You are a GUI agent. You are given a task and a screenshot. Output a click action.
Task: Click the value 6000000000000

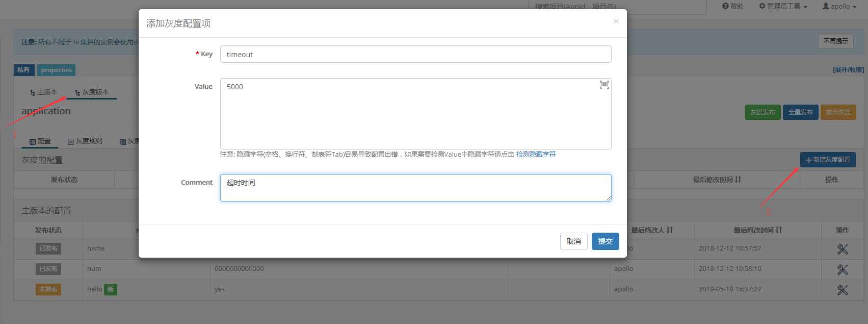coord(239,269)
